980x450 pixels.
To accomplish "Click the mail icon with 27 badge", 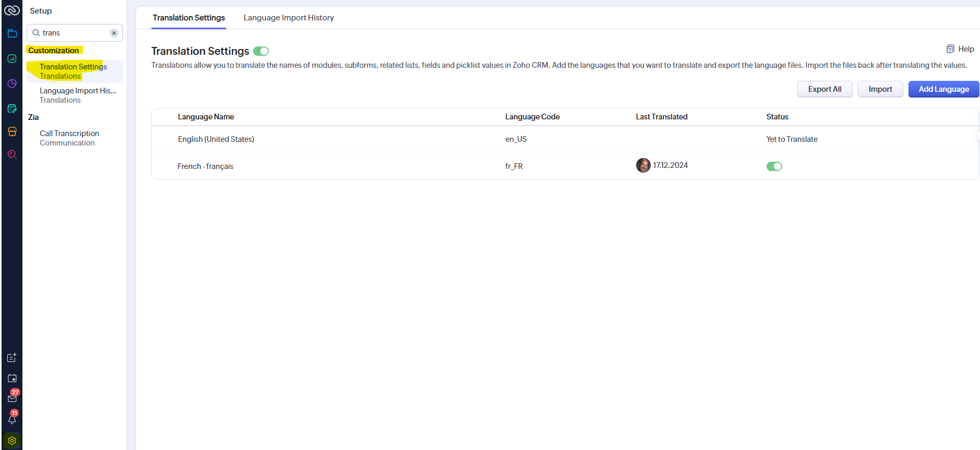I will click(12, 398).
